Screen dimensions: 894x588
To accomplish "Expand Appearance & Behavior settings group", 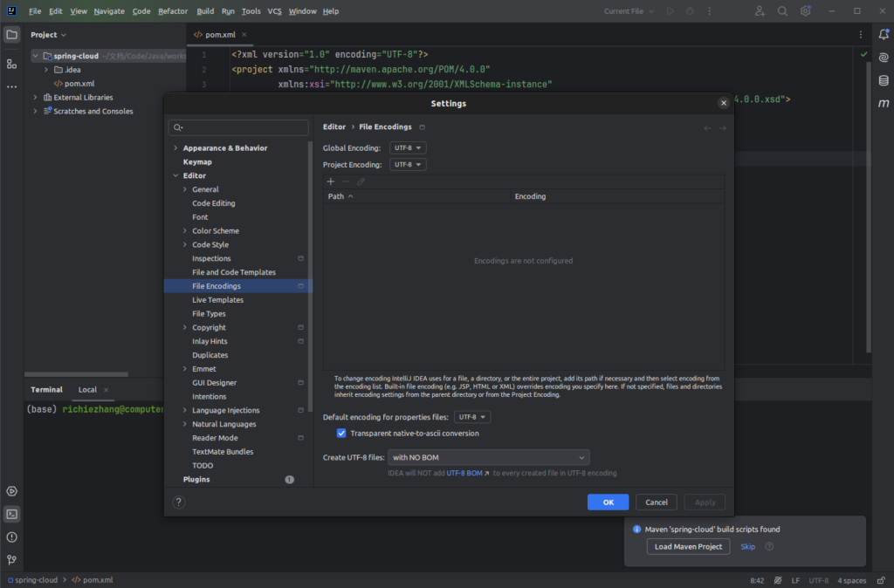I will [175, 148].
